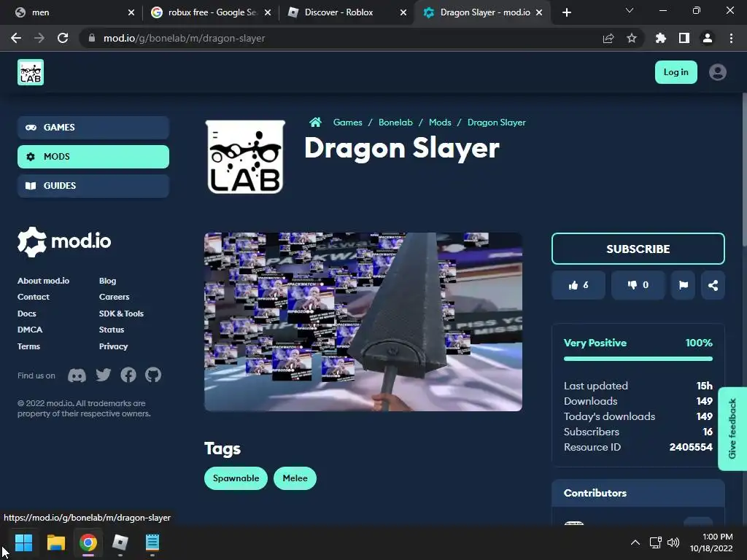
Task: Open mod.io Twitter link icon
Action: point(104,375)
